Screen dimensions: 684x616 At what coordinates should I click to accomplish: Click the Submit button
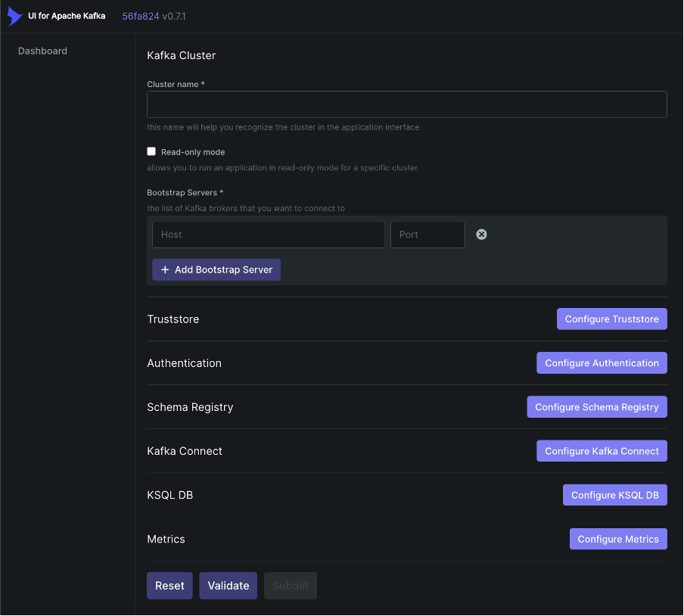[291, 586]
